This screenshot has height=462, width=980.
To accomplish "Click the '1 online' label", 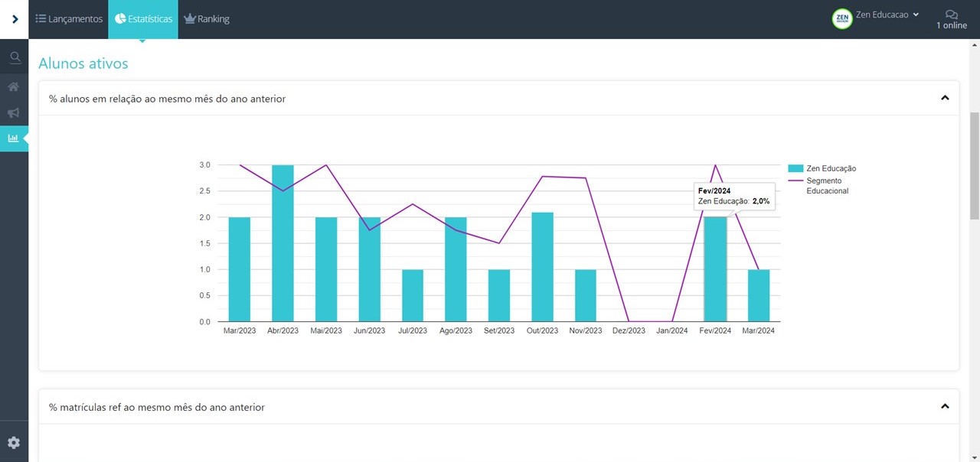I will coord(952,26).
